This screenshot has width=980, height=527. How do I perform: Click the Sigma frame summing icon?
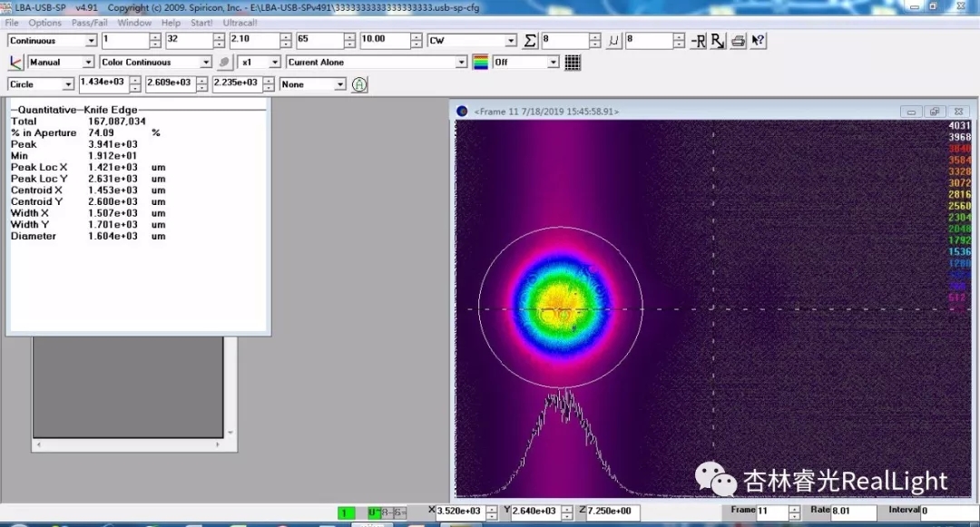click(x=531, y=41)
